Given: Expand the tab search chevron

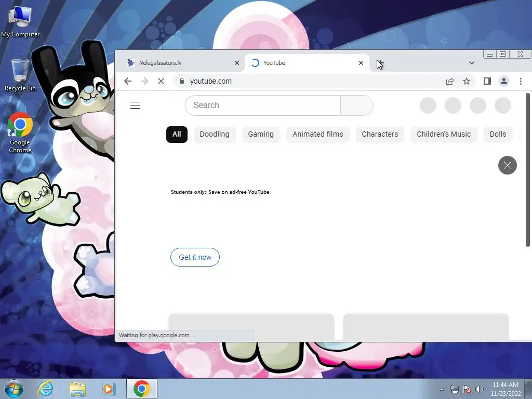Looking at the screenshot, I should 472,63.
